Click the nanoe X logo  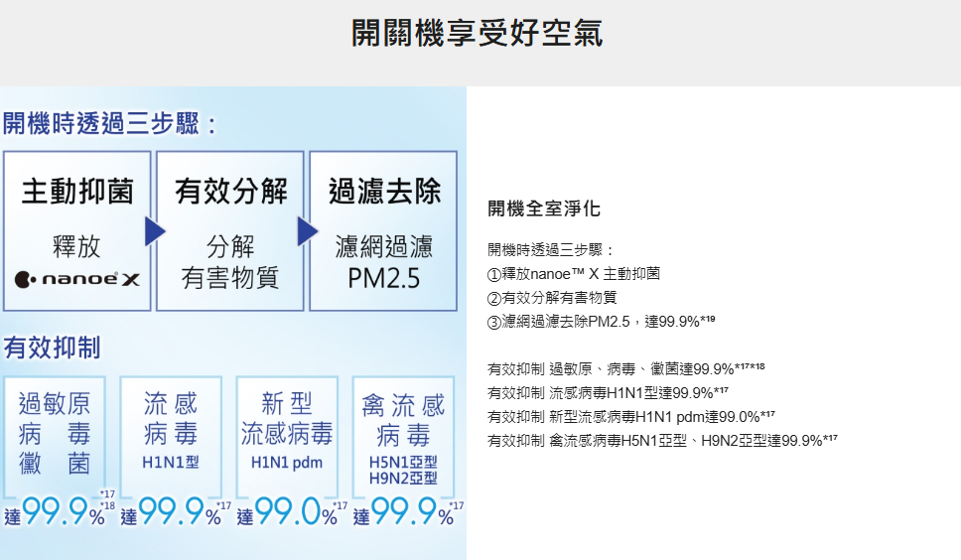tap(76, 281)
